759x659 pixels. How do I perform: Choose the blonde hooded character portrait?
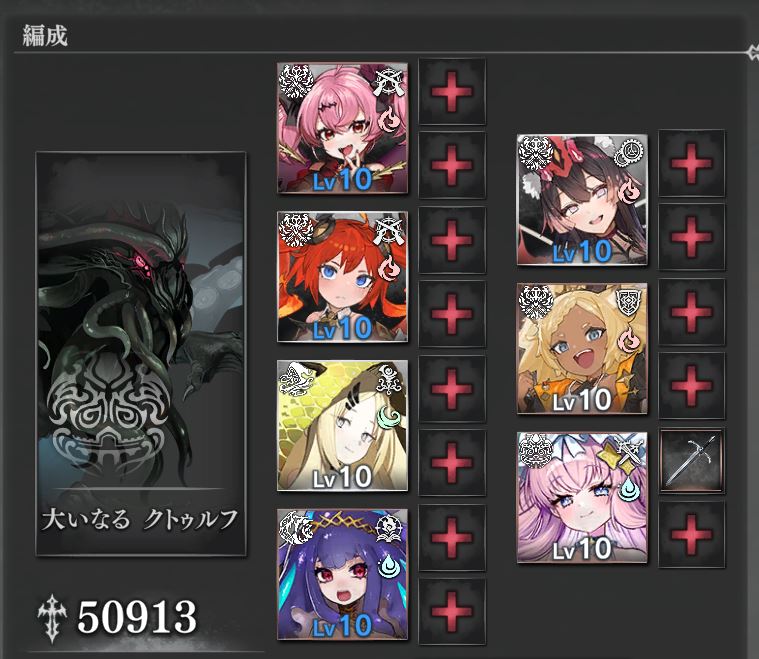point(342,425)
